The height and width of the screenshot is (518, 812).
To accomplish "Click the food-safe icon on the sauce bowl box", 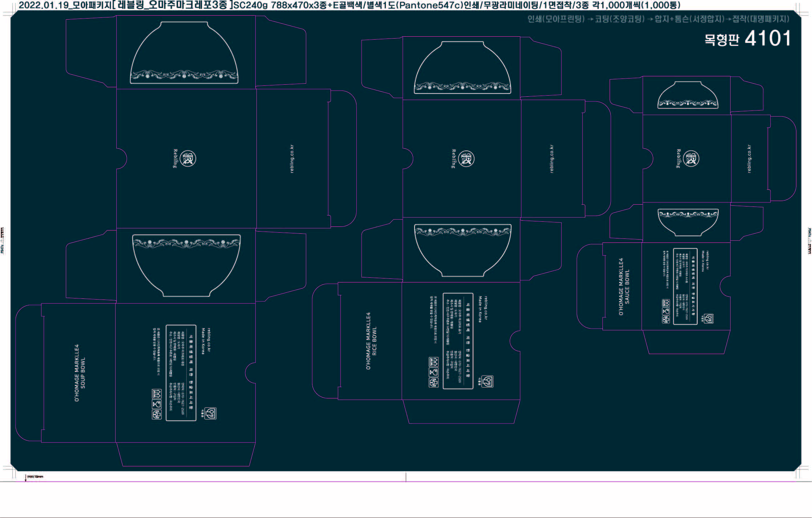I will [x=708, y=319].
